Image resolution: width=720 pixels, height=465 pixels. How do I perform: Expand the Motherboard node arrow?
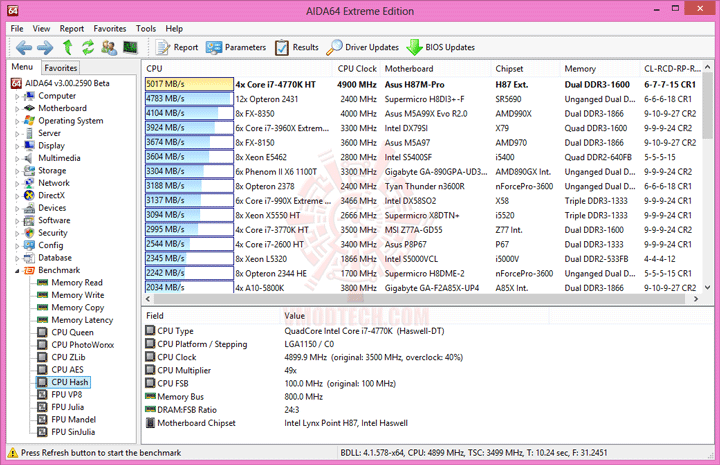tap(17, 109)
